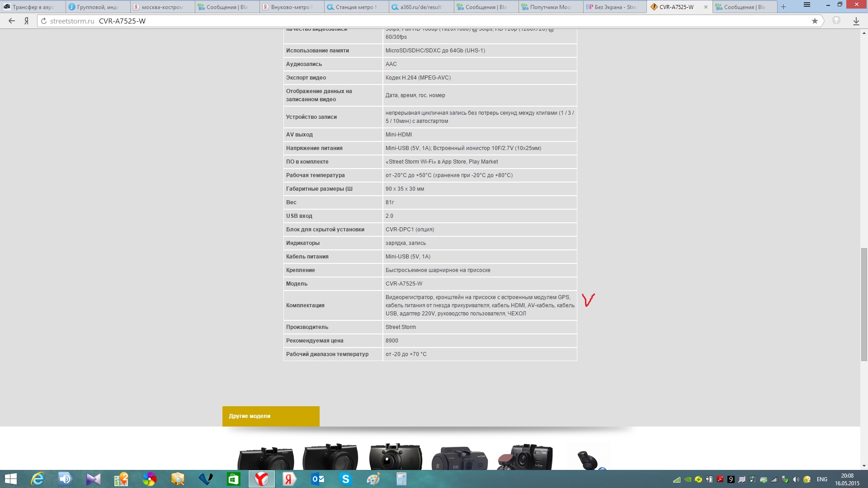Add a new tab with plus
The width and height of the screenshot is (868, 488).
pyautogui.click(x=783, y=7)
